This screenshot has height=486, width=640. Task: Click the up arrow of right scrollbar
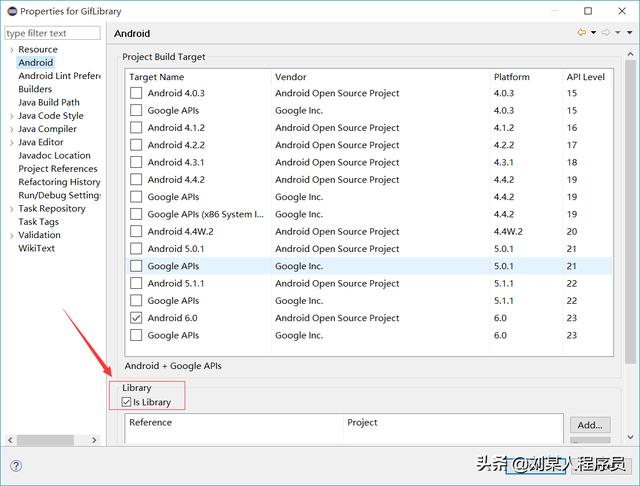click(x=630, y=54)
